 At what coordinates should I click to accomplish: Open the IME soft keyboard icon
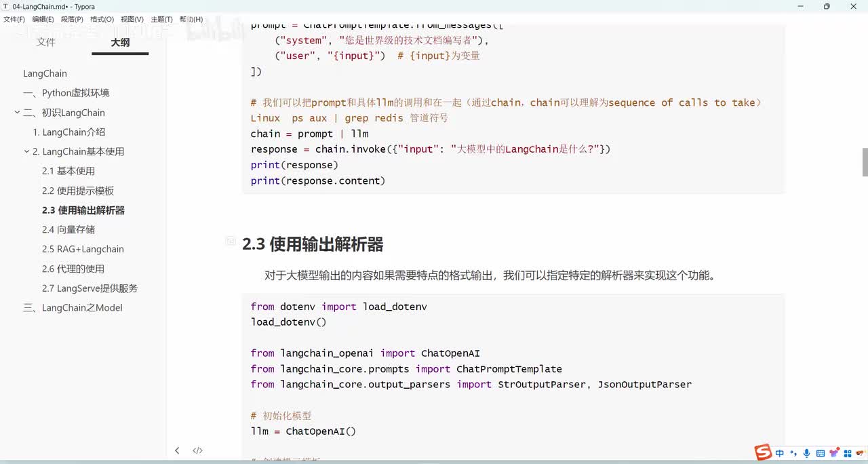(821, 453)
